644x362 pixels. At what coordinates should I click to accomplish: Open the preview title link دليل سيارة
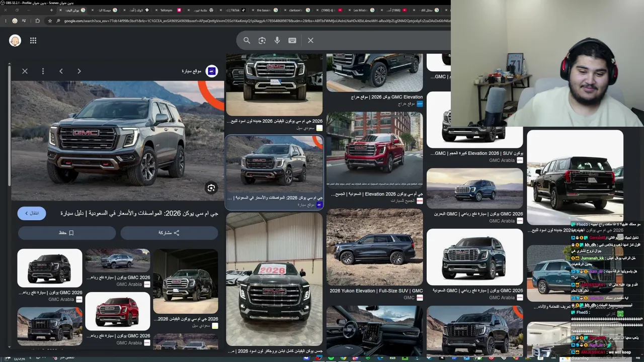click(139, 213)
